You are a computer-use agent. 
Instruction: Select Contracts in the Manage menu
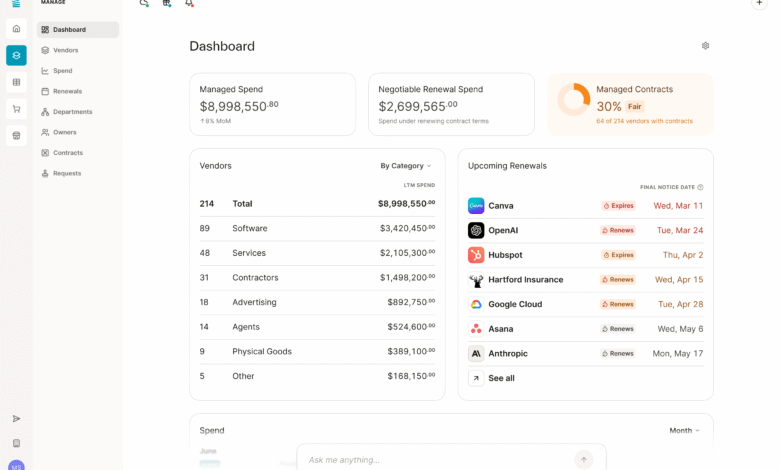(x=67, y=153)
